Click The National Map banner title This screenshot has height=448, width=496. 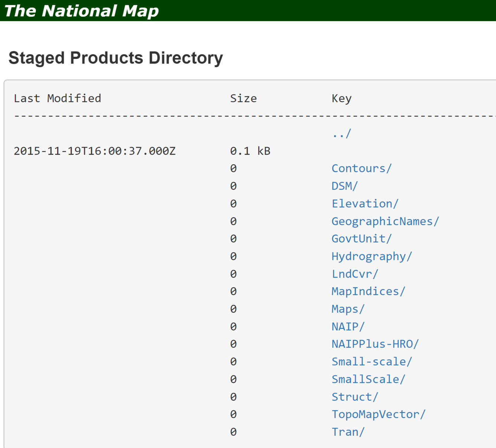pos(82,11)
